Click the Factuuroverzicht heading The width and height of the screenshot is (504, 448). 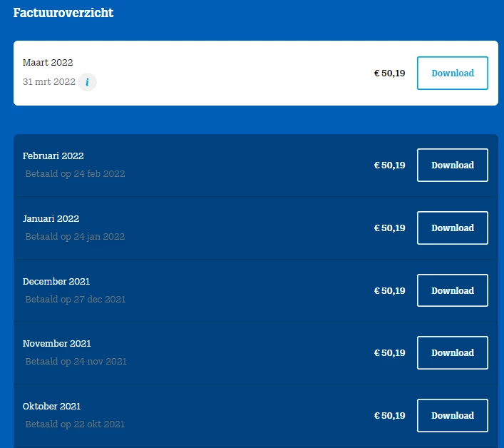click(63, 13)
